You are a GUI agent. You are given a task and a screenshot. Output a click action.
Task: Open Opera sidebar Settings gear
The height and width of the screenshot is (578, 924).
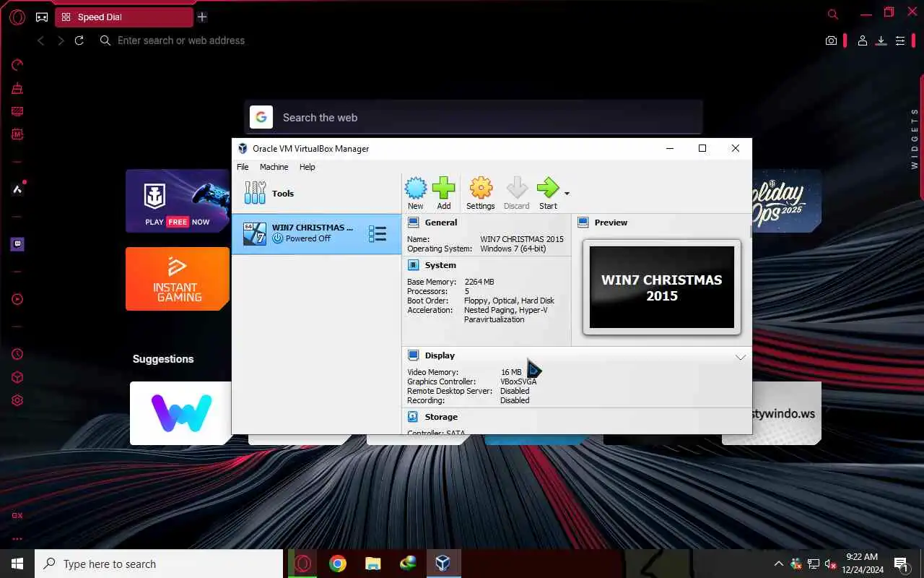pyautogui.click(x=17, y=400)
